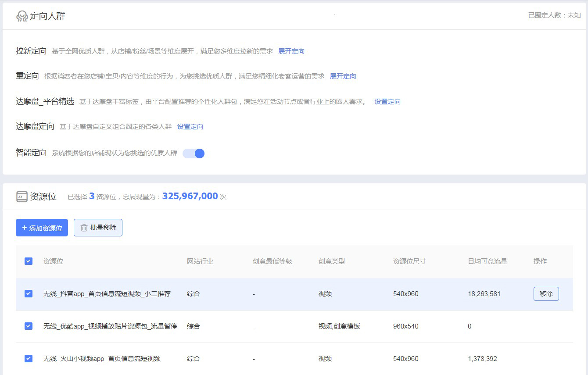Click 视频 creative type in 火山小视频app row

[325, 358]
